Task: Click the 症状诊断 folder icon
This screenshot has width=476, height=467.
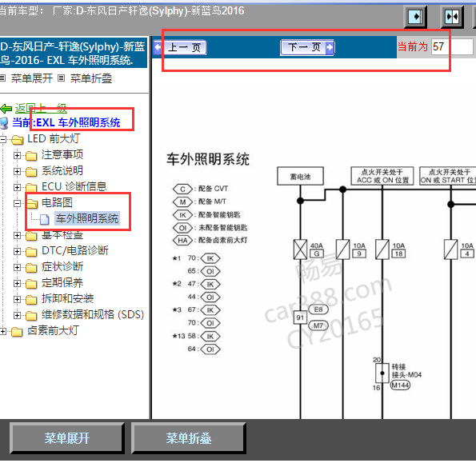Action: 31,268
